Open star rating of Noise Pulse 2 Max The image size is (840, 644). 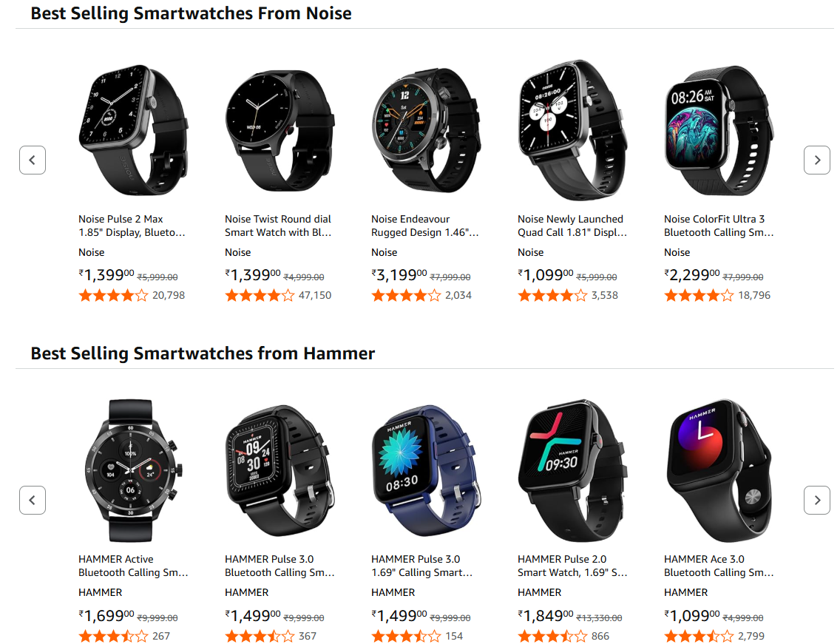coord(113,295)
